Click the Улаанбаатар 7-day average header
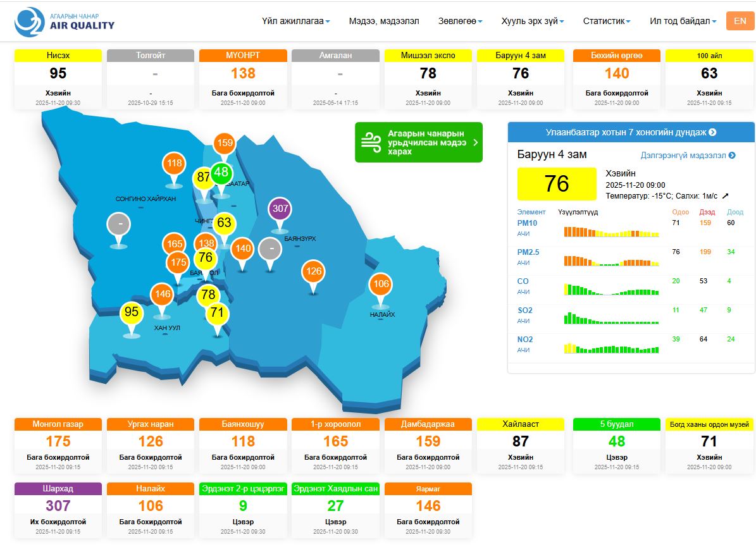This screenshot has width=756, height=547. [x=631, y=132]
